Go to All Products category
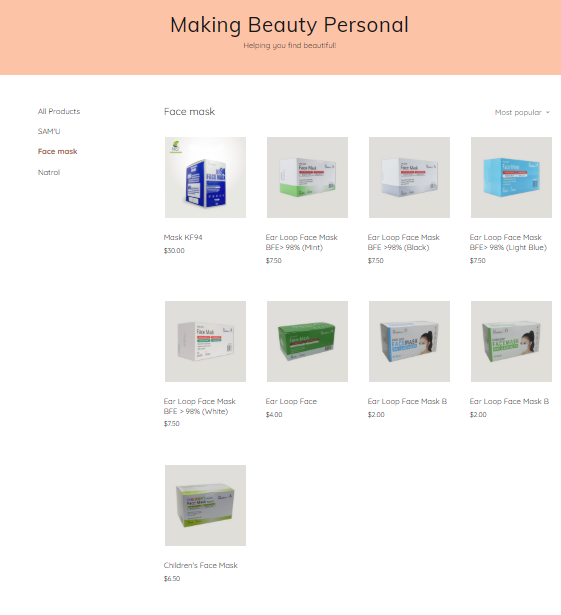 (59, 111)
